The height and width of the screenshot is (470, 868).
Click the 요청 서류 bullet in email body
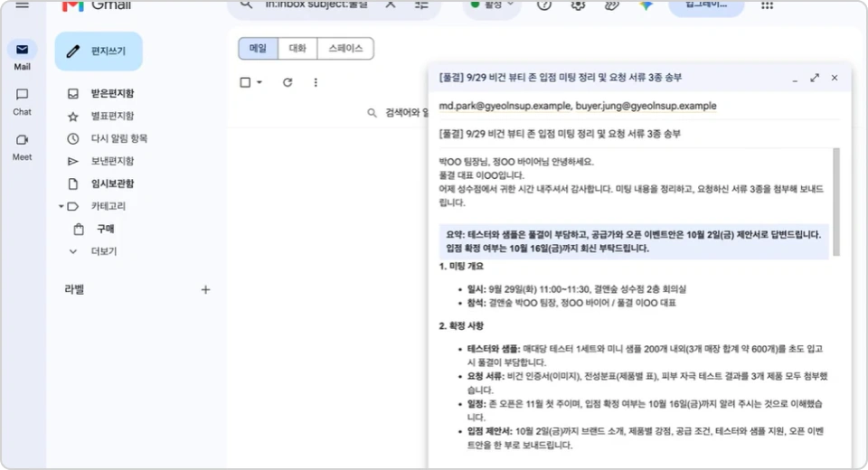click(647, 383)
